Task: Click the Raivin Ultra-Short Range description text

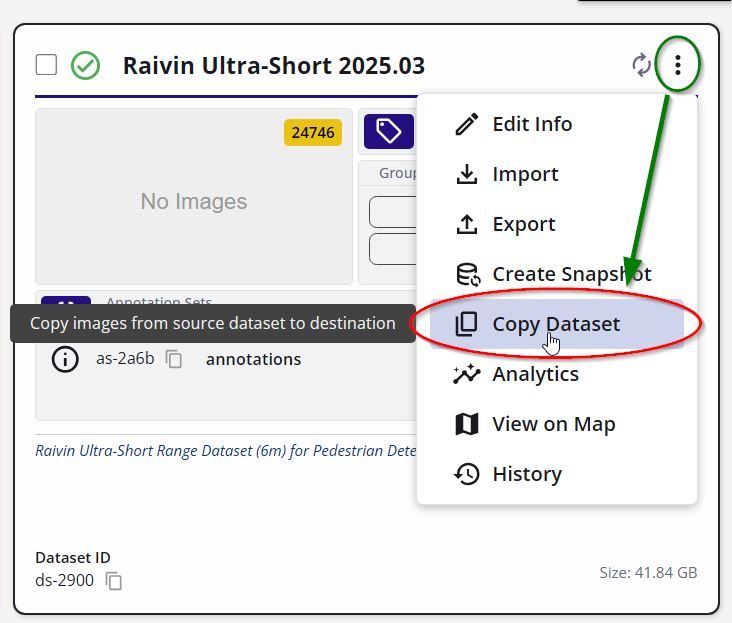Action: [225, 451]
